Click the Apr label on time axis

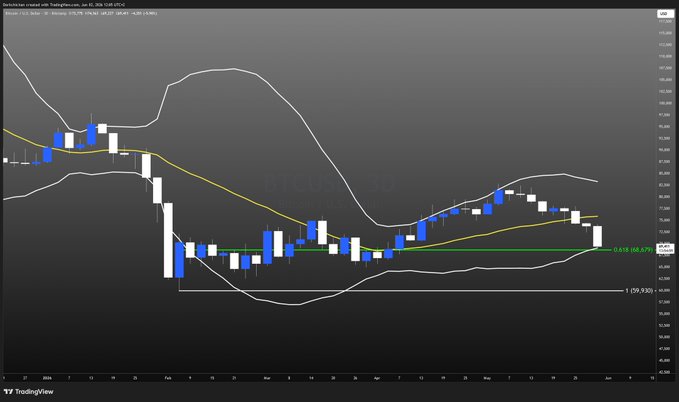click(377, 378)
